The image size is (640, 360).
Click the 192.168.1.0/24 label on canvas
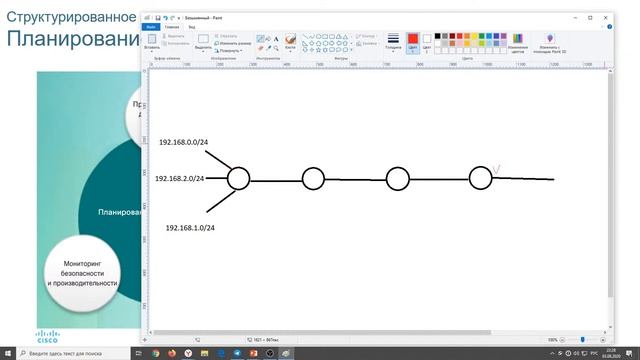190,228
